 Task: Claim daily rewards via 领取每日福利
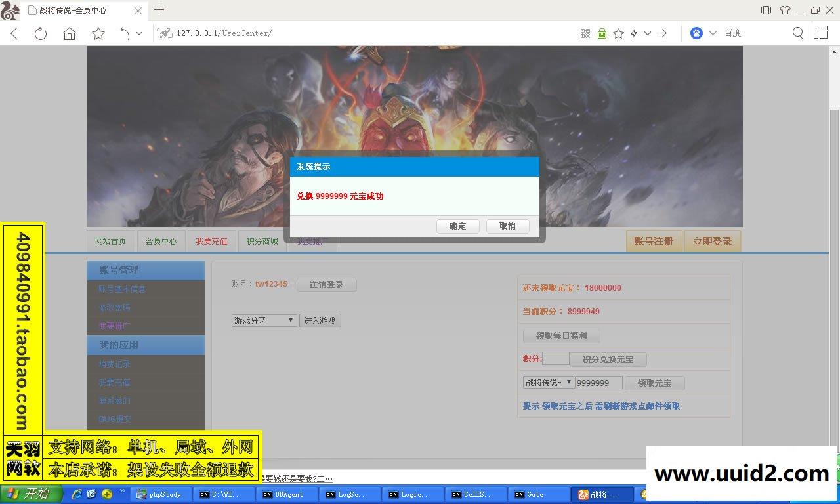tap(561, 335)
